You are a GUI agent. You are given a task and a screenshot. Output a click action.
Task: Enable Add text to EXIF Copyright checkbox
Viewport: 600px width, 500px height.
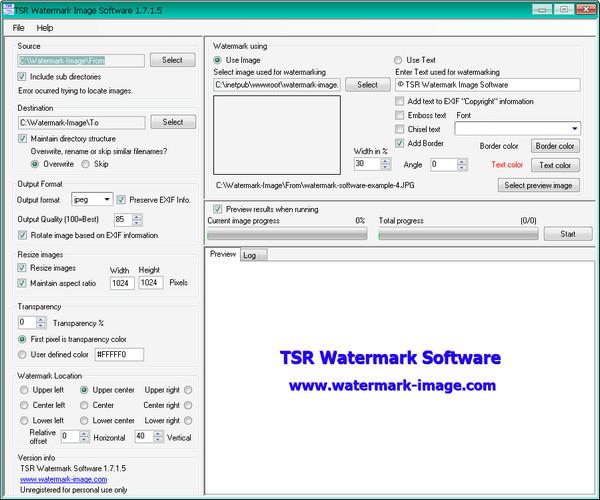399,101
